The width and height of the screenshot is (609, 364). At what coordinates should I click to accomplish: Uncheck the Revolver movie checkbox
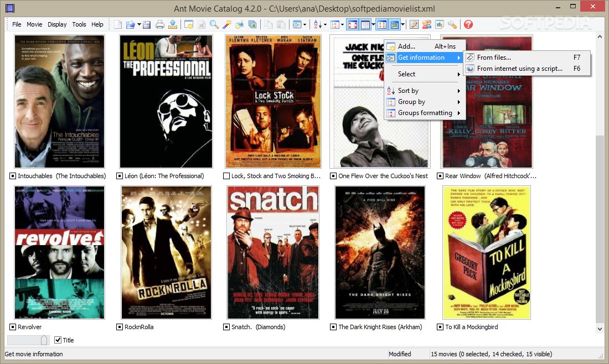click(x=13, y=327)
